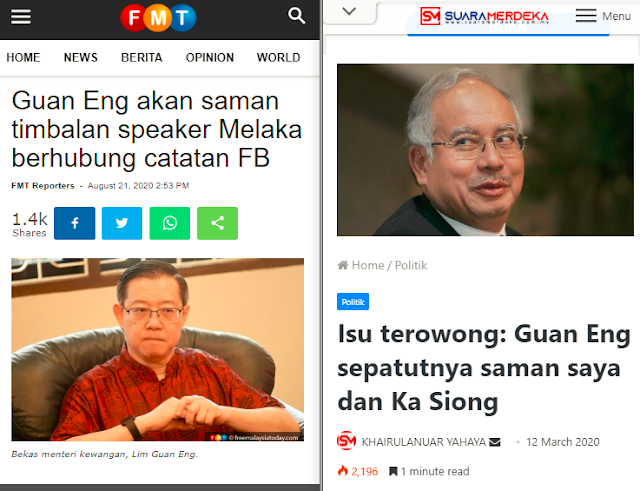Click the Suara Merdeka logo

484,16
